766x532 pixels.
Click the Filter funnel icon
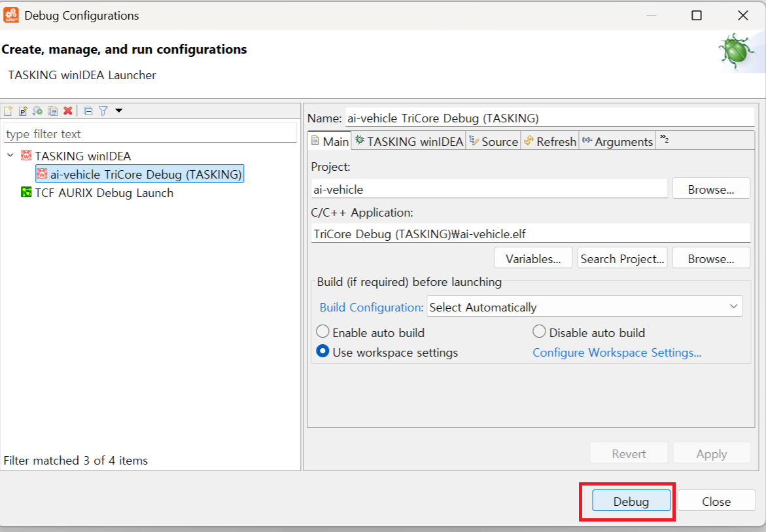pos(103,111)
